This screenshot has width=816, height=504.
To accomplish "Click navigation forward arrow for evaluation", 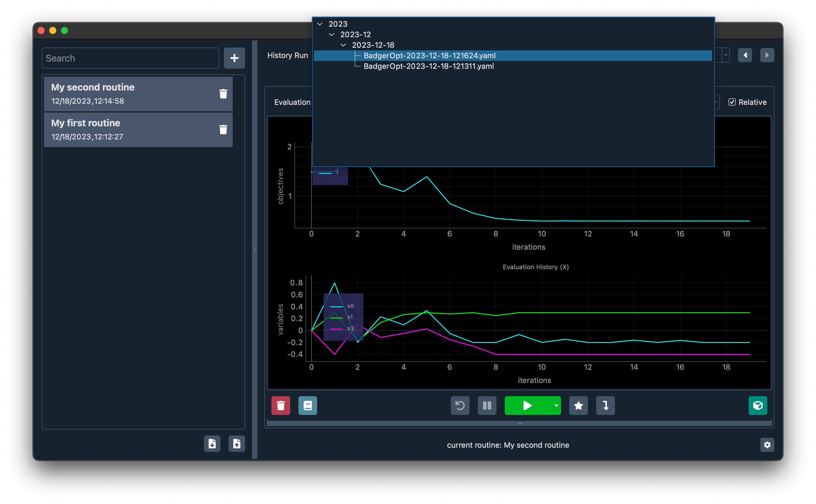I will 768,55.
